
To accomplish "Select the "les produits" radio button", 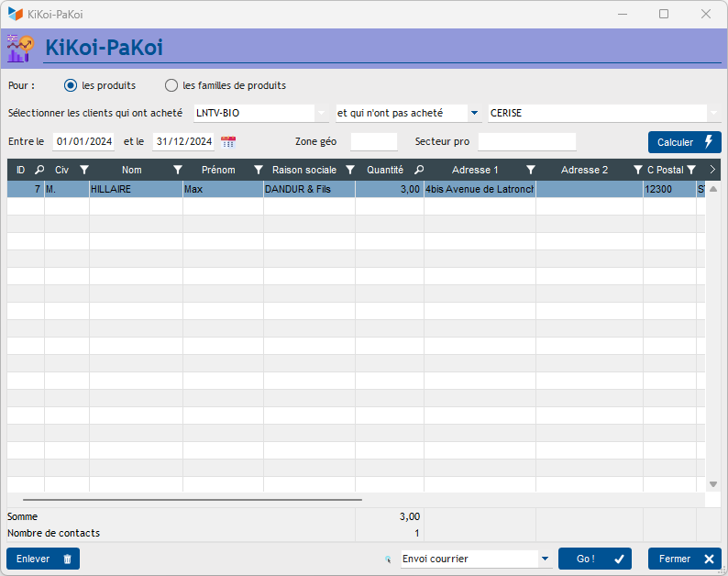I will pos(71,85).
